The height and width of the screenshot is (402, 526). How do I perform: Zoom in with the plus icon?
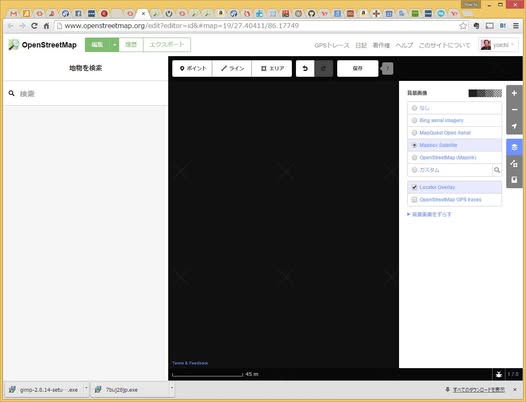tap(514, 93)
